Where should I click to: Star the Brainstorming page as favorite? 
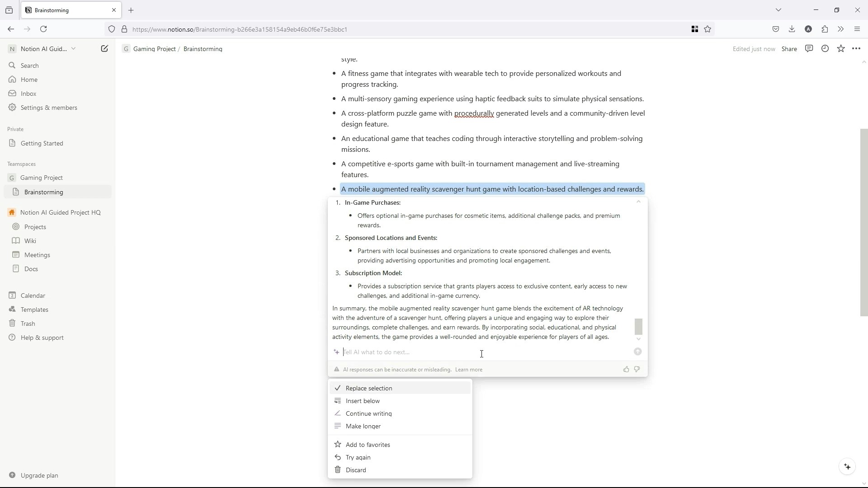pos(840,49)
